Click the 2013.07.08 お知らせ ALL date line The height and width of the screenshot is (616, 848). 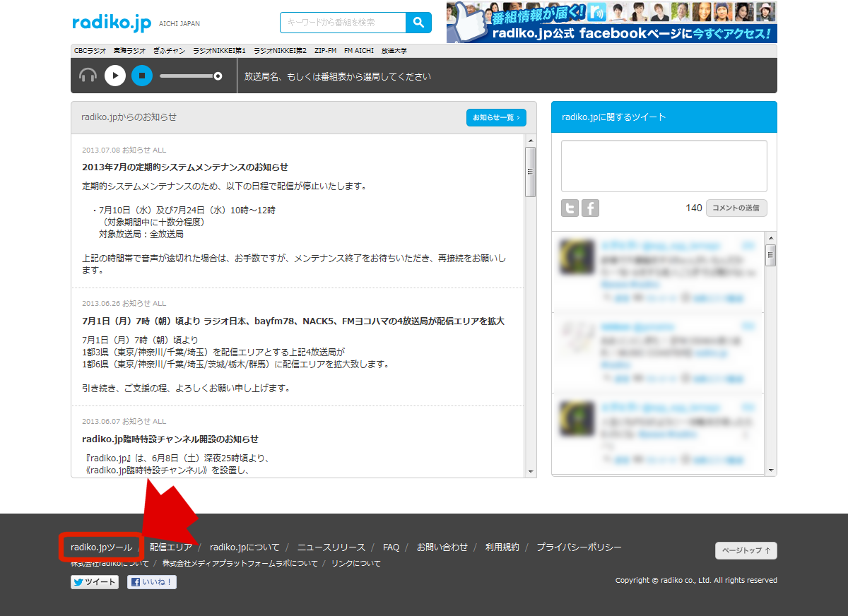click(x=124, y=150)
